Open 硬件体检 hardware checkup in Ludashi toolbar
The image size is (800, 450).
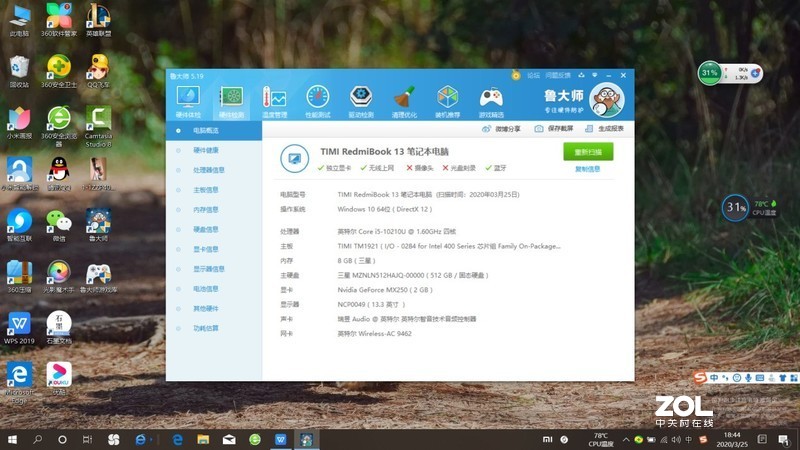point(188,102)
